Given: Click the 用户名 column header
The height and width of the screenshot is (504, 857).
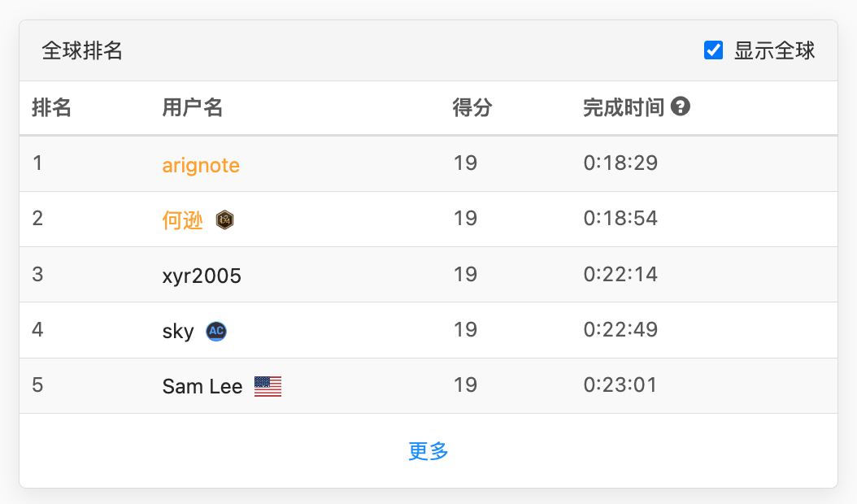Looking at the screenshot, I should (x=192, y=107).
